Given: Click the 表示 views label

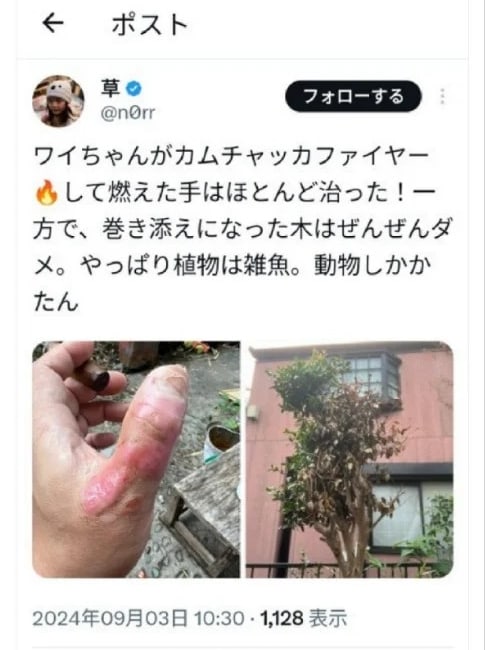Looking at the screenshot, I should click(328, 618).
